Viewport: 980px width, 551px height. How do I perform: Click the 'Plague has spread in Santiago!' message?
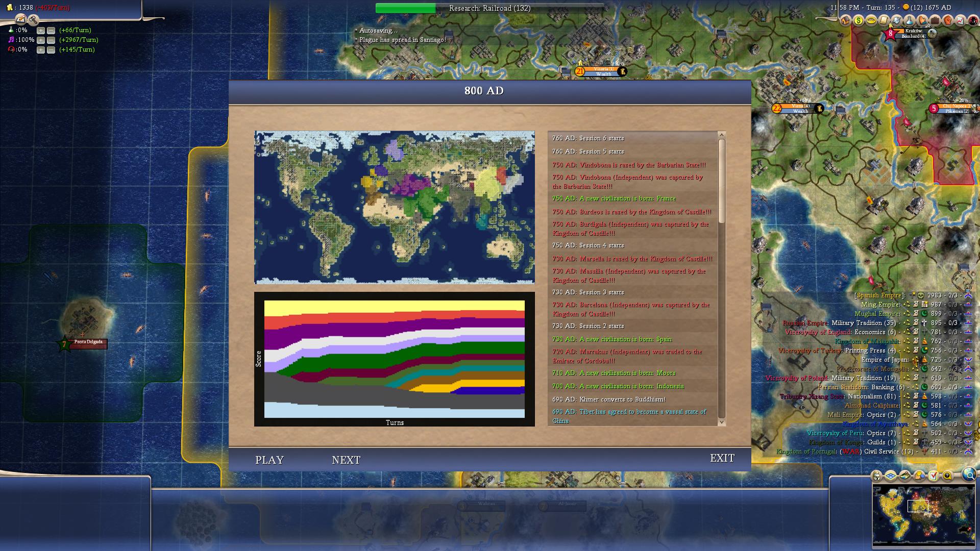(403, 40)
